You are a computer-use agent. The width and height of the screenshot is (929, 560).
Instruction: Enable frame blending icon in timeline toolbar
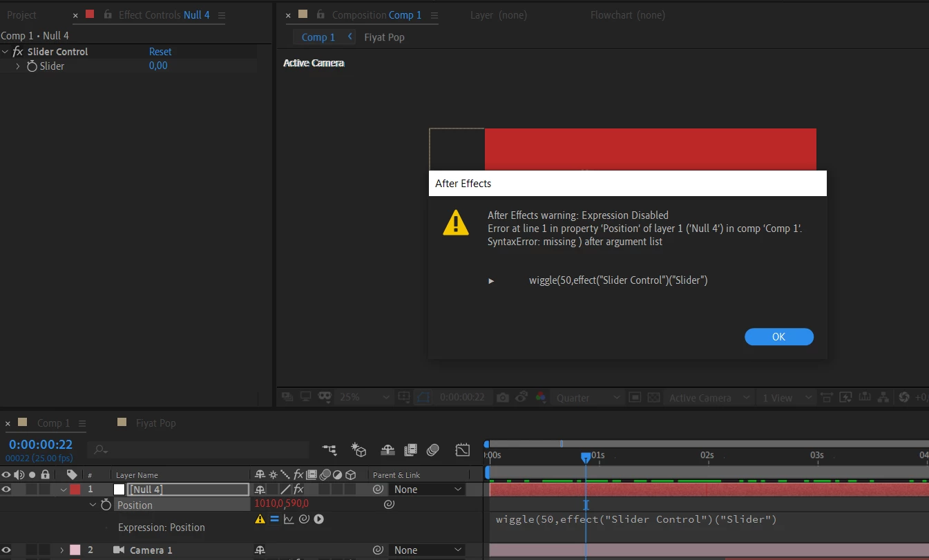(x=410, y=450)
